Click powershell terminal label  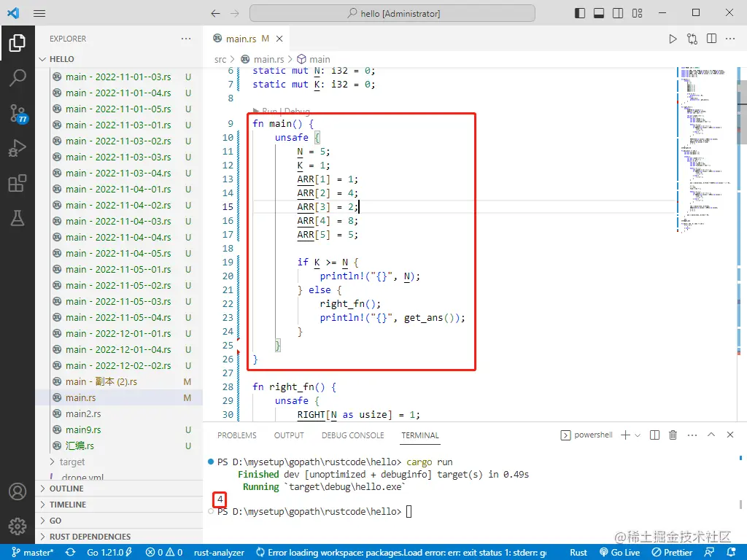(587, 435)
